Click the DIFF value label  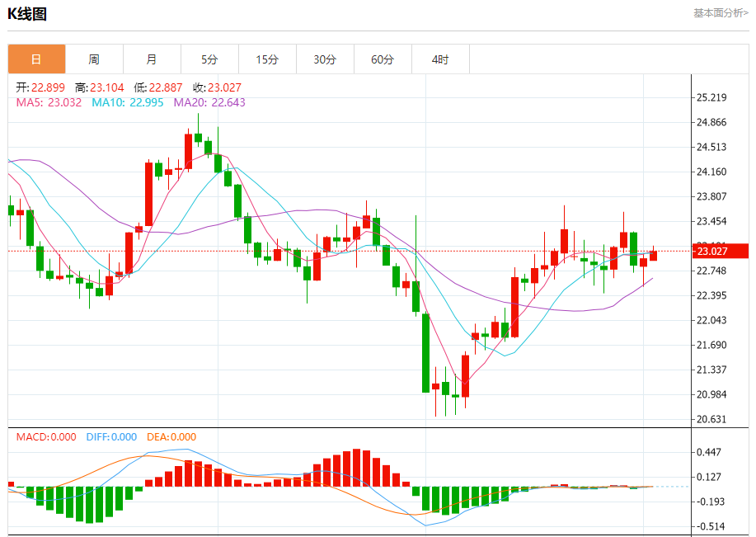click(111, 437)
